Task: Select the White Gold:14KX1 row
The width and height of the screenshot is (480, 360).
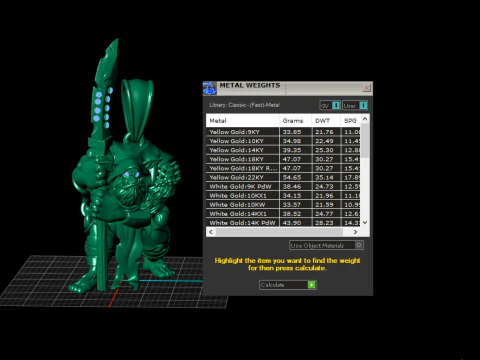Action: (x=283, y=214)
